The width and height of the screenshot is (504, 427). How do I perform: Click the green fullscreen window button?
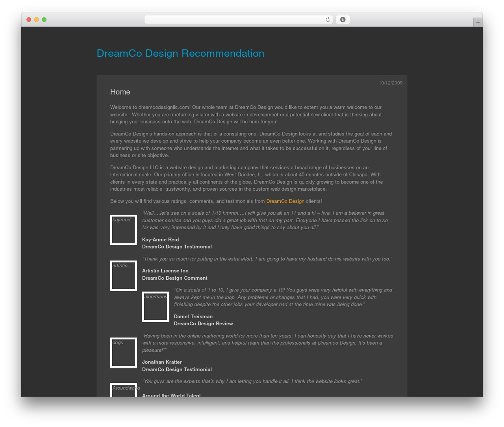coord(44,20)
